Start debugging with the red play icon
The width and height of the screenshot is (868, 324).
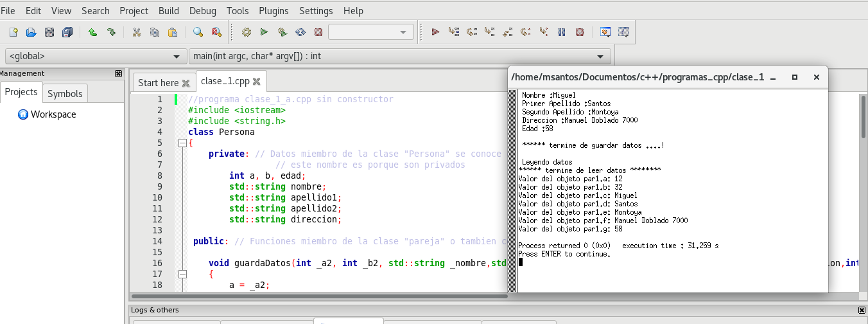click(435, 32)
